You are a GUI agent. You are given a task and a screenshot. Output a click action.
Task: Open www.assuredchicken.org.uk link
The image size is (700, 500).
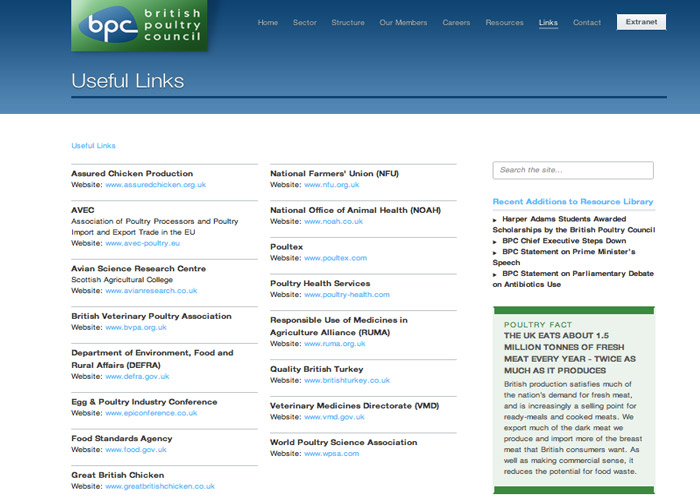coord(155,185)
